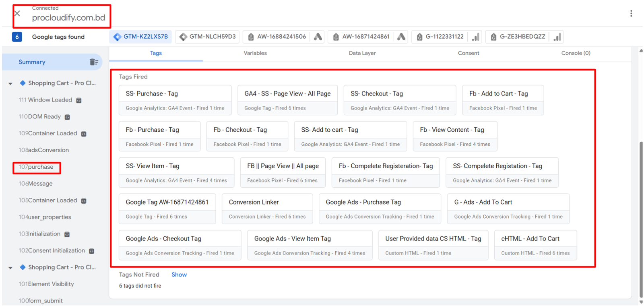The height and width of the screenshot is (306, 644).
Task: Show the tags that did not fire
Action: tap(179, 275)
